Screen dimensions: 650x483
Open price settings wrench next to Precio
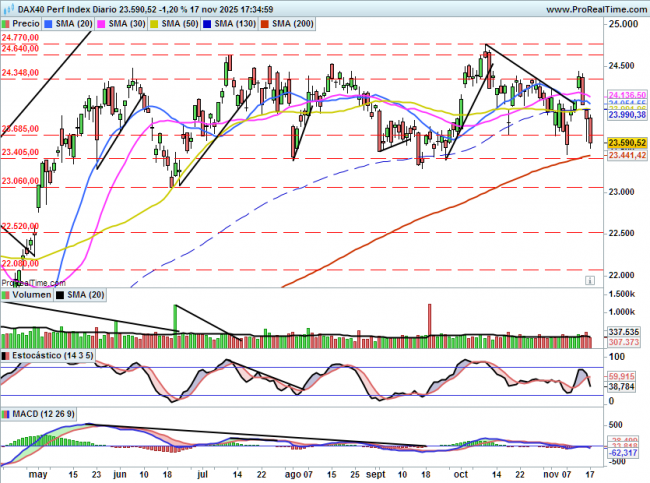tap(7, 21)
